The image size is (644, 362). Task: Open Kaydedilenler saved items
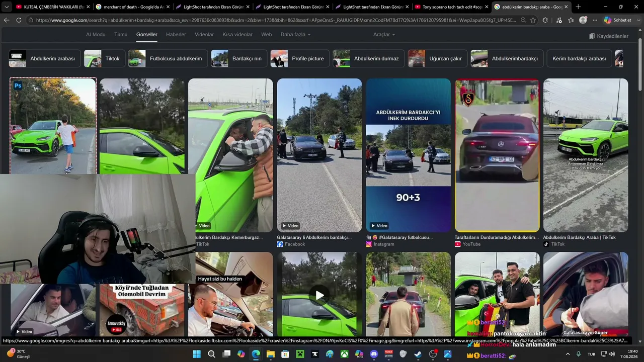609,36
